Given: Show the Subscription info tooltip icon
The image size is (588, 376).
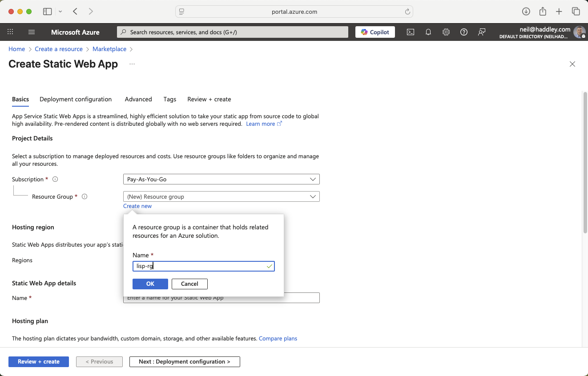Looking at the screenshot, I should [x=55, y=179].
